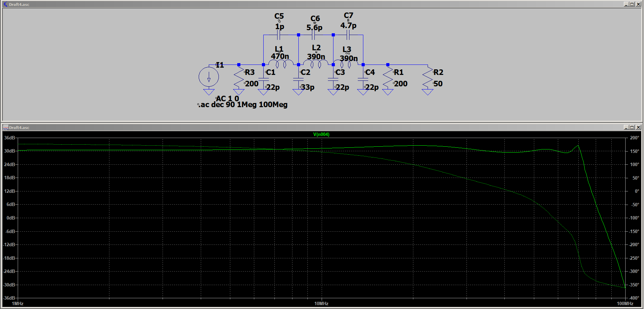The height and width of the screenshot is (309, 644).
Task: Select the current source I1 symbol
Action: (209, 77)
